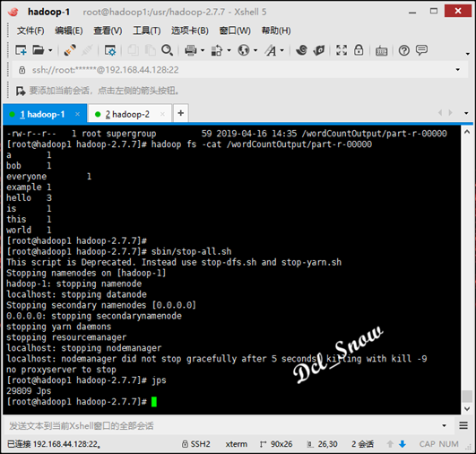Click the Print toolbar icon
This screenshot has height=454, width=476.
[191, 50]
